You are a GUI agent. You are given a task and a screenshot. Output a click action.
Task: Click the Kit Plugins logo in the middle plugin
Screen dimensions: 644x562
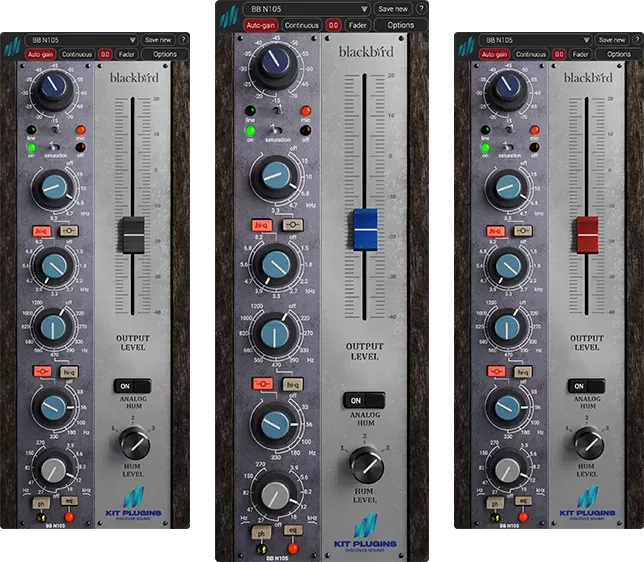click(365, 532)
